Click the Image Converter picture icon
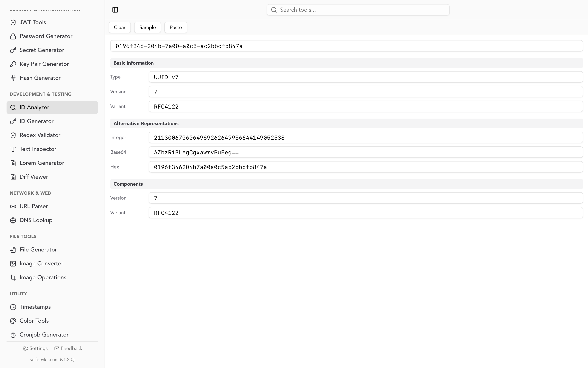Screen dimensions: 588x368 click(13, 264)
